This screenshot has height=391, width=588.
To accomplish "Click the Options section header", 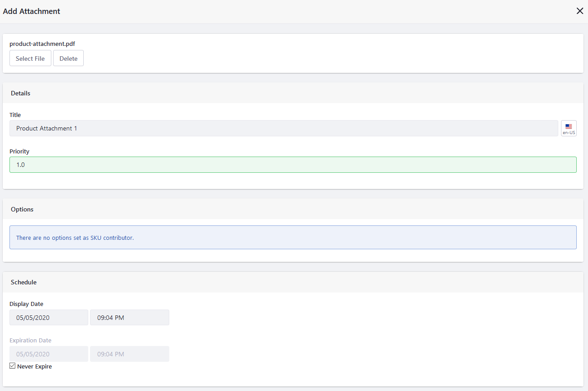I will (293, 209).
